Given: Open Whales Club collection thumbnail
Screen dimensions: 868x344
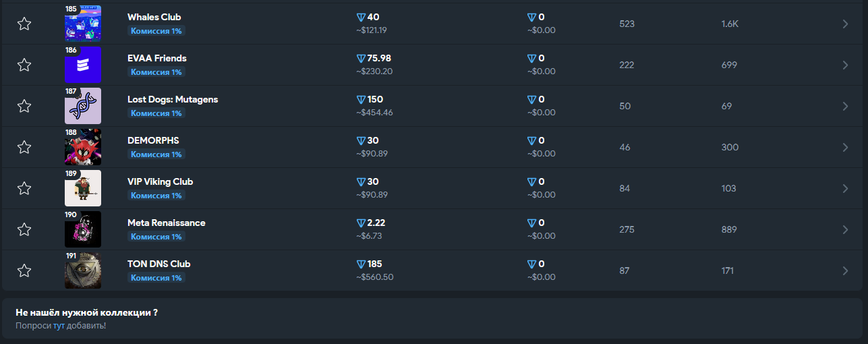Looking at the screenshot, I should (83, 24).
